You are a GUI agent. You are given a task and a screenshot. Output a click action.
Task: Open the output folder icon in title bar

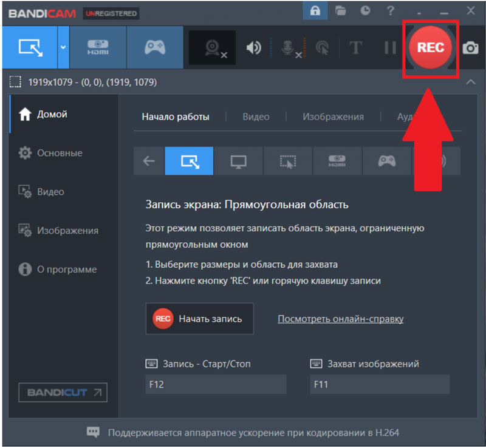coord(340,11)
